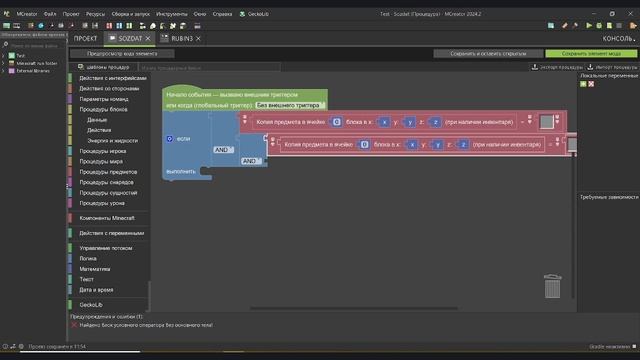Click green 'Сохранить элемент мода' button
The height and width of the screenshot is (360, 640).
tap(591, 53)
